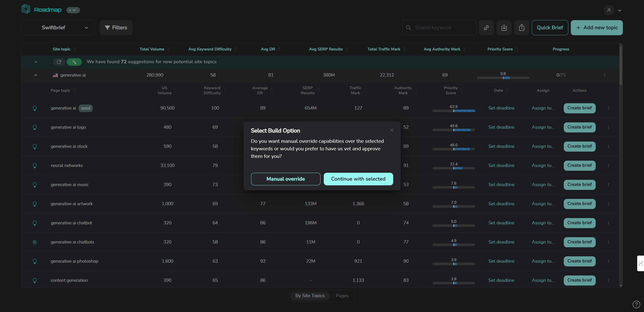The height and width of the screenshot is (312, 644).
Task: Click target icon for generative ai chatbots
Action: [x=35, y=242]
